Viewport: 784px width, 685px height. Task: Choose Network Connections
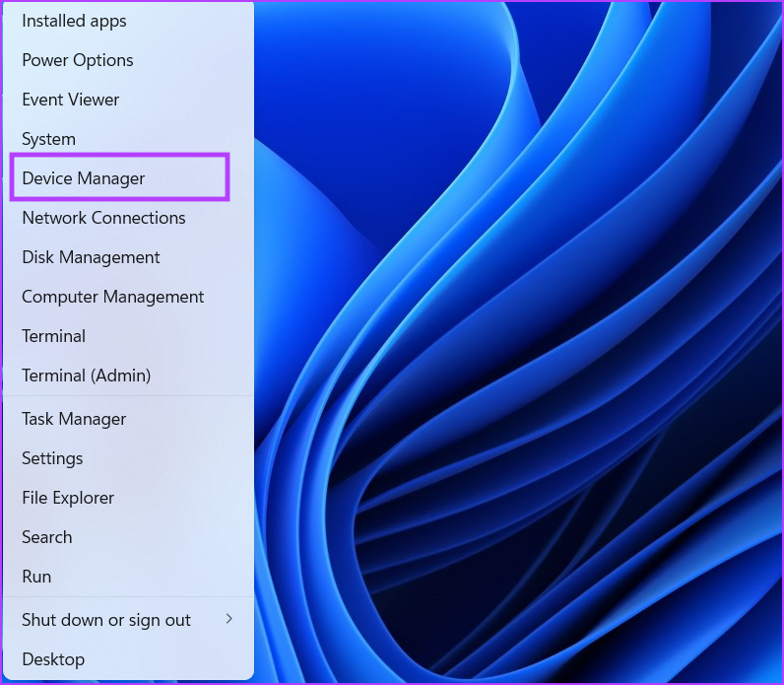tap(103, 218)
